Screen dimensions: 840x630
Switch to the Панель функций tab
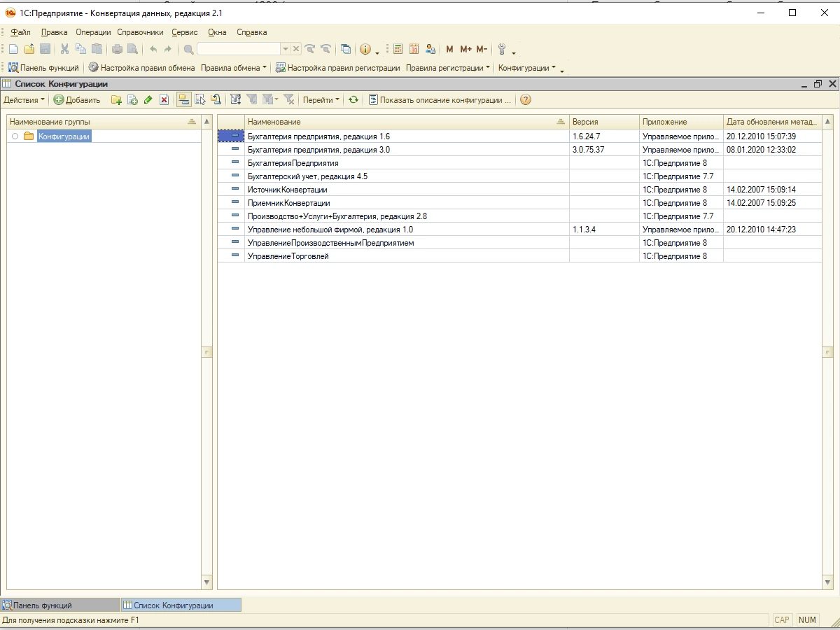42,605
